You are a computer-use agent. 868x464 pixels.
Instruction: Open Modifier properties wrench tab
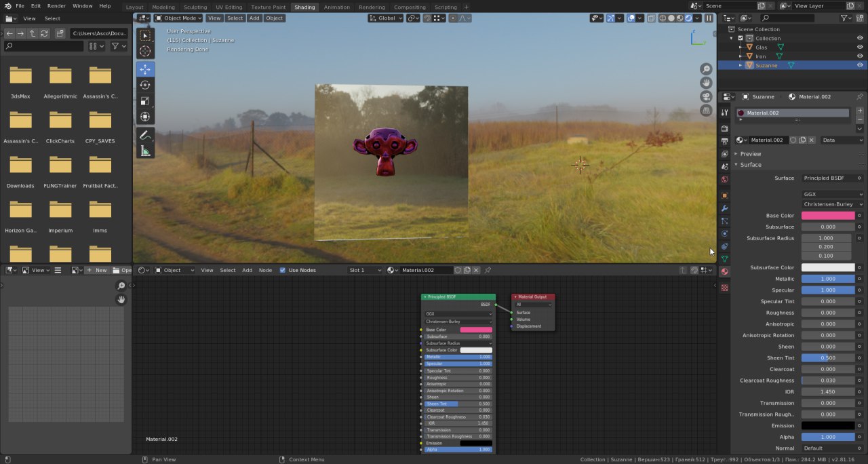click(725, 208)
